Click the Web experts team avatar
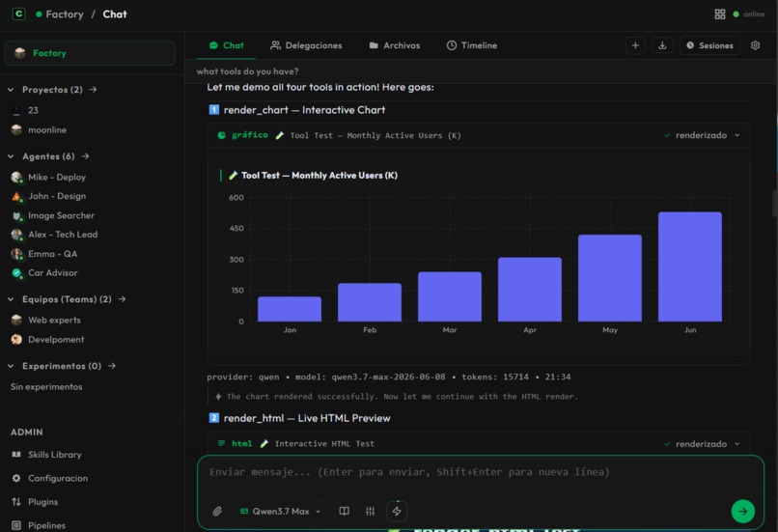Screen dimensions: 778x532 click(x=16, y=321)
